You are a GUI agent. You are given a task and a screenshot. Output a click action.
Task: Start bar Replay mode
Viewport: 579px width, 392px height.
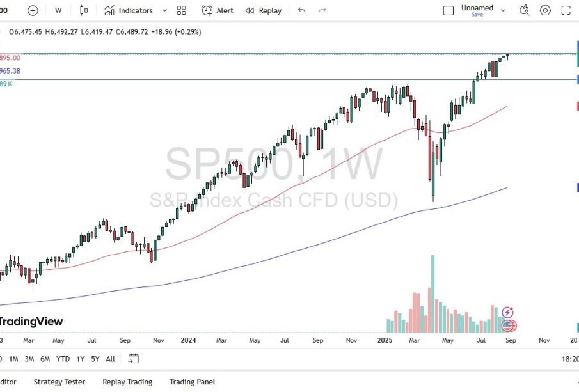(x=264, y=10)
